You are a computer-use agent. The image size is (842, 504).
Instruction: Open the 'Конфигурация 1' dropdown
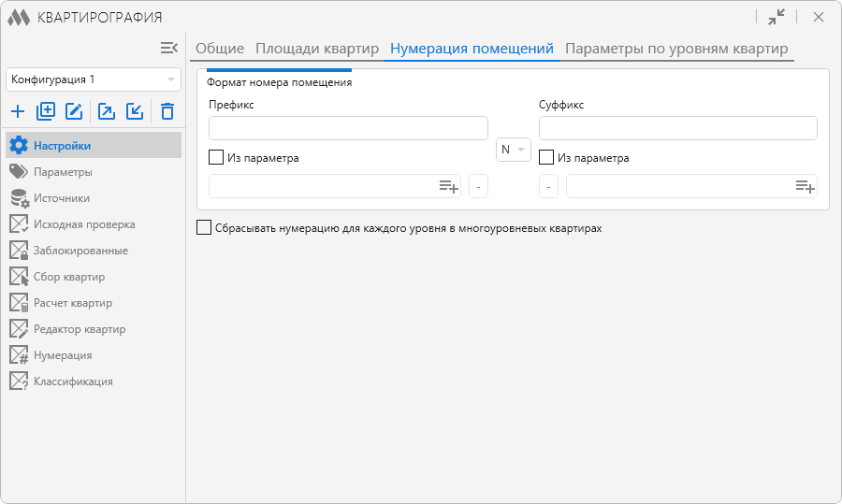tap(94, 79)
